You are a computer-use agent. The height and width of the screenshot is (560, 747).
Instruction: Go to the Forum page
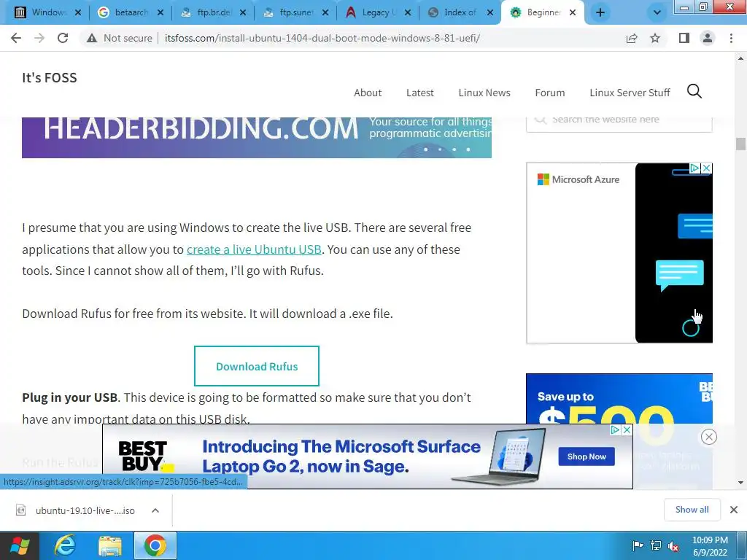(550, 93)
